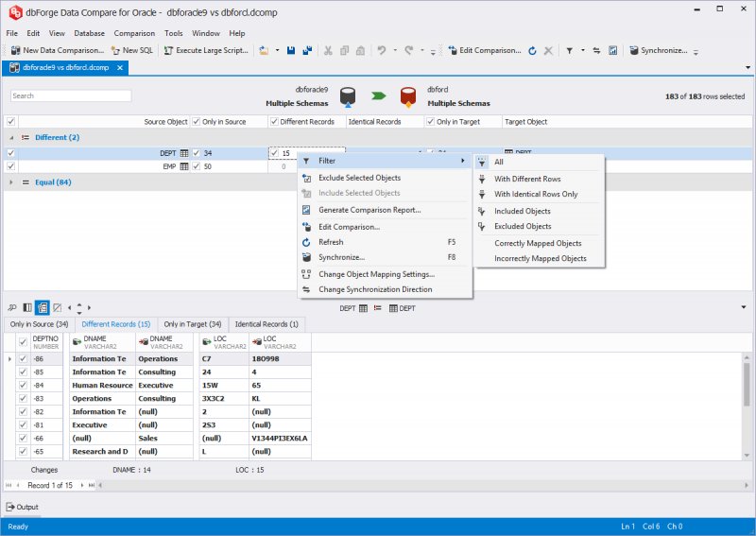Open the Tools menu
Screen dimensions: 756x536
[x=174, y=33]
